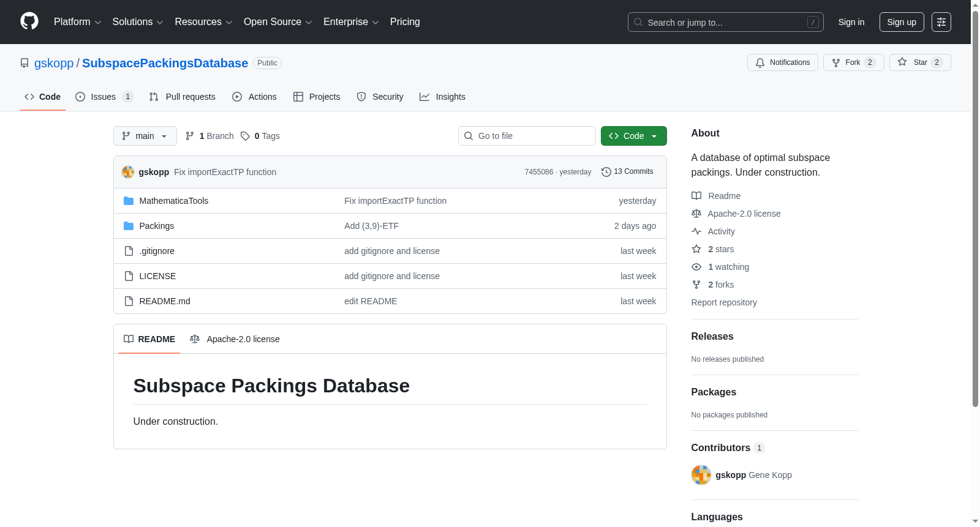This screenshot has width=980, height=527.
Task: Click the fork icon in the Fork button
Action: pyautogui.click(x=836, y=62)
